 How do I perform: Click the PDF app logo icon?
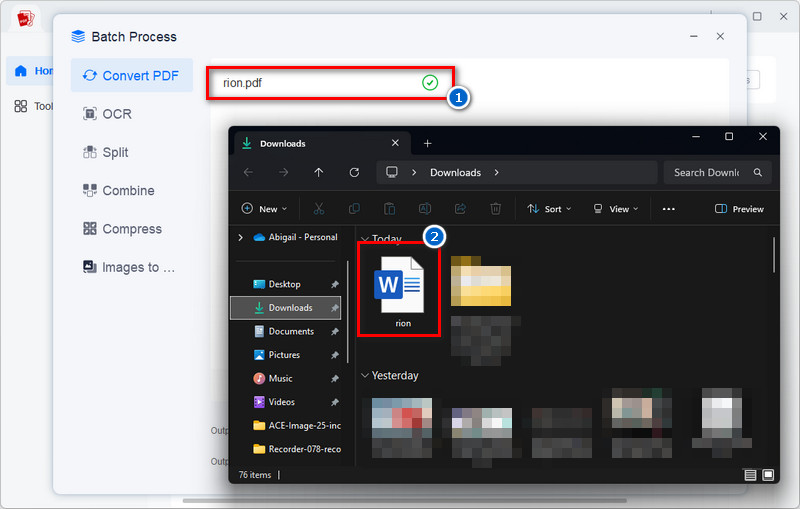pyautogui.click(x=26, y=18)
